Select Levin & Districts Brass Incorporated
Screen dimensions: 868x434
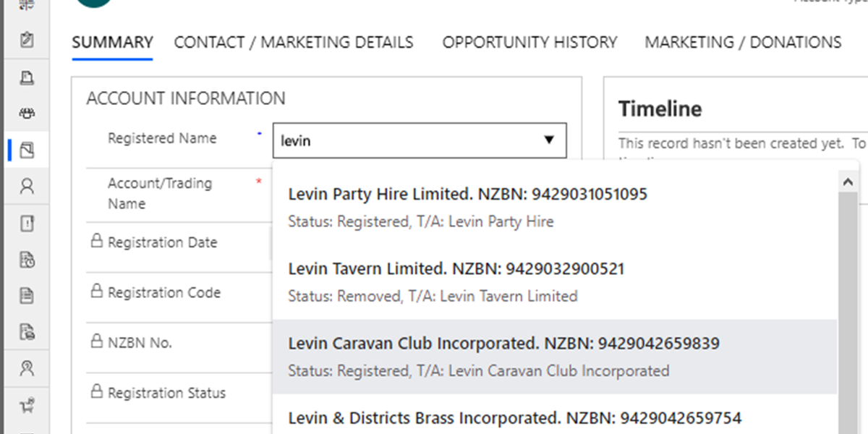tap(555, 414)
